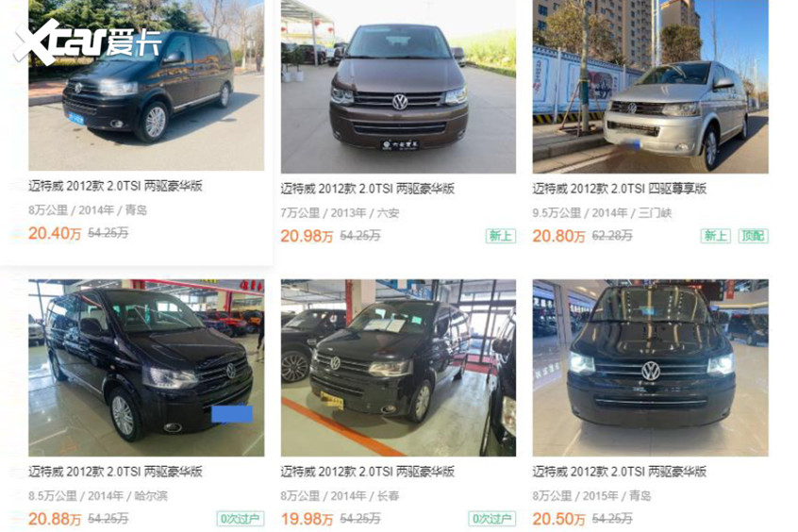The height and width of the screenshot is (532, 798).
Task: Click the 新上 tag on the 20.98万 listing
Action: 501,236
